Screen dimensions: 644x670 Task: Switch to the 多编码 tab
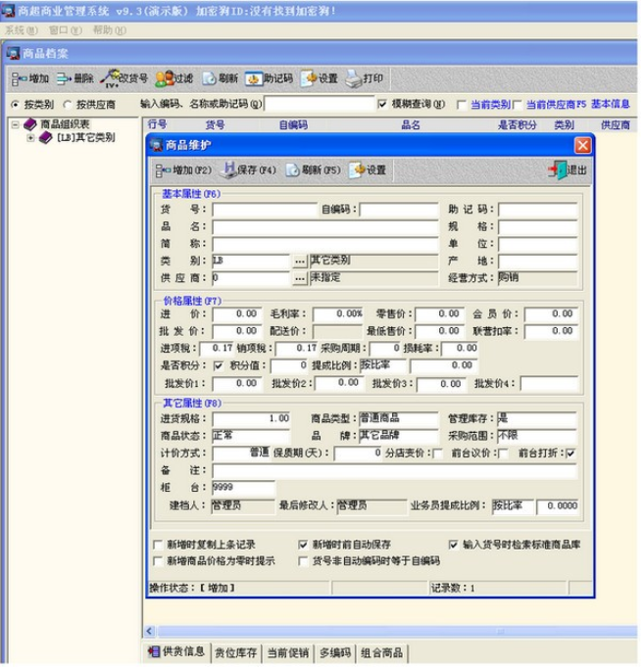point(335,653)
